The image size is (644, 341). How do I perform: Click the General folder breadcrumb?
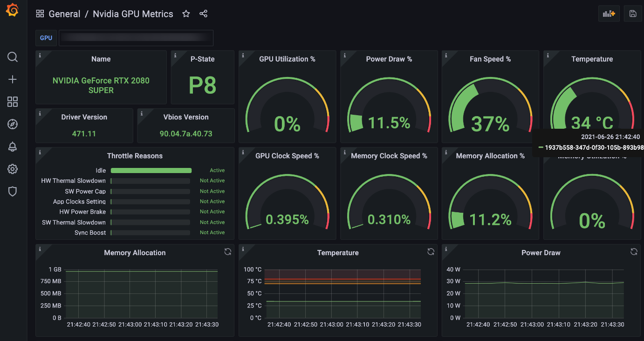click(x=64, y=14)
